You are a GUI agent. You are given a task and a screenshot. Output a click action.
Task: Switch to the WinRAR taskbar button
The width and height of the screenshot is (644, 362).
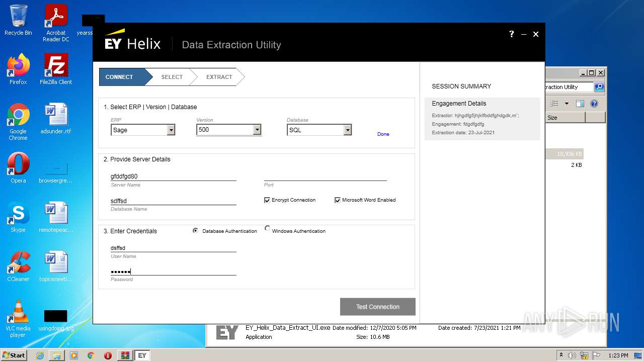[125, 355]
